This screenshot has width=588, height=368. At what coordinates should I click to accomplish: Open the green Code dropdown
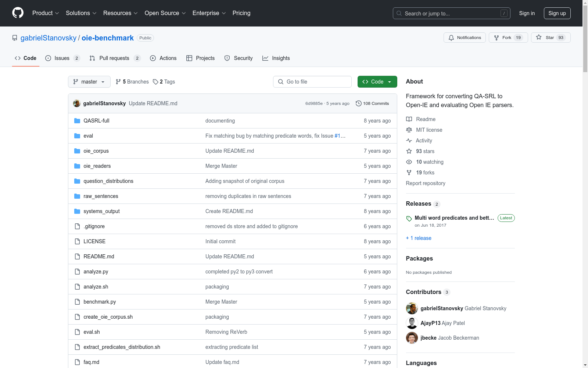[377, 82]
